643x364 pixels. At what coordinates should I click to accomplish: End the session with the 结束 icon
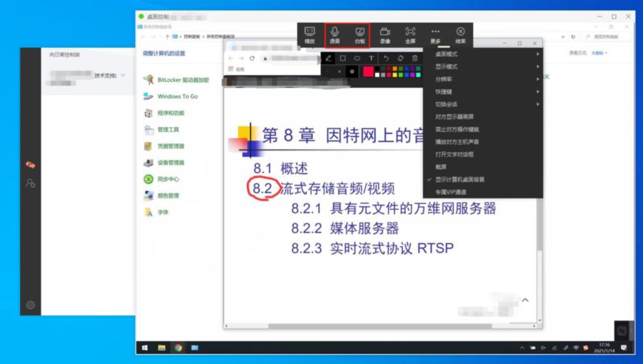point(460,35)
